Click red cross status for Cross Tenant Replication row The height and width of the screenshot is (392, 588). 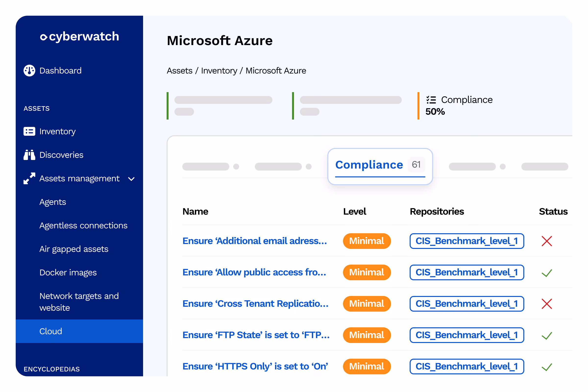[x=547, y=304]
